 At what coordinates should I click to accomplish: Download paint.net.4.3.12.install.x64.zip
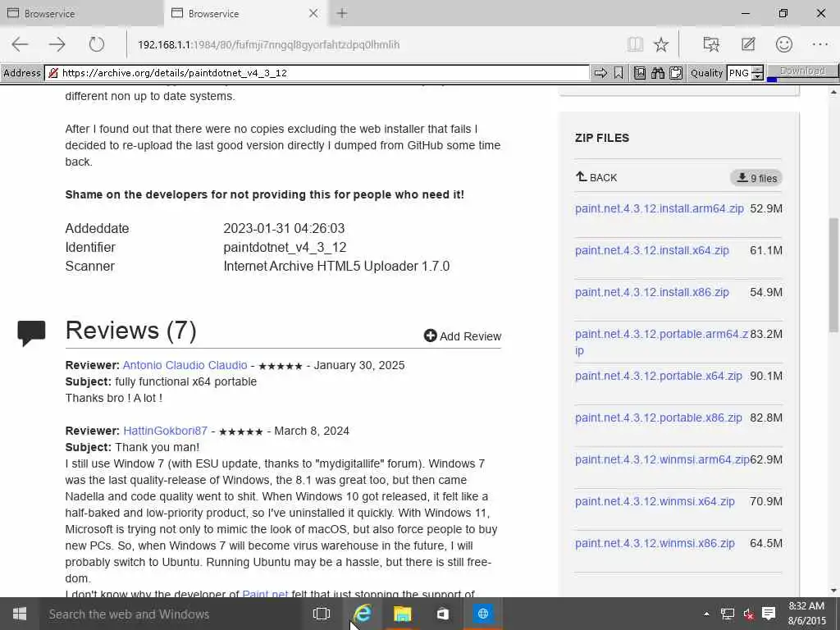coord(652,250)
